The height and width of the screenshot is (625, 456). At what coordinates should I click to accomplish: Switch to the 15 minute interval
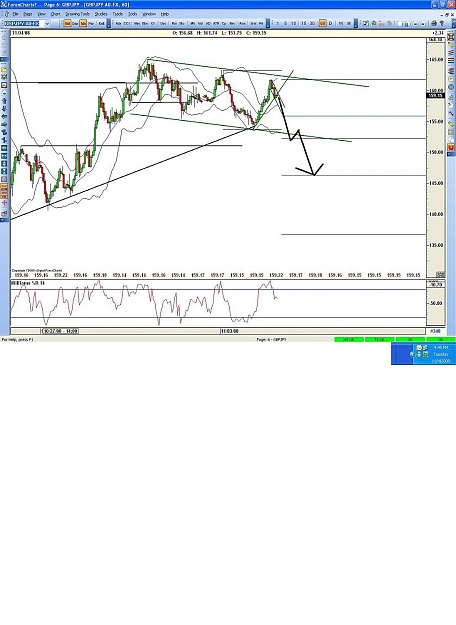tap(303, 24)
